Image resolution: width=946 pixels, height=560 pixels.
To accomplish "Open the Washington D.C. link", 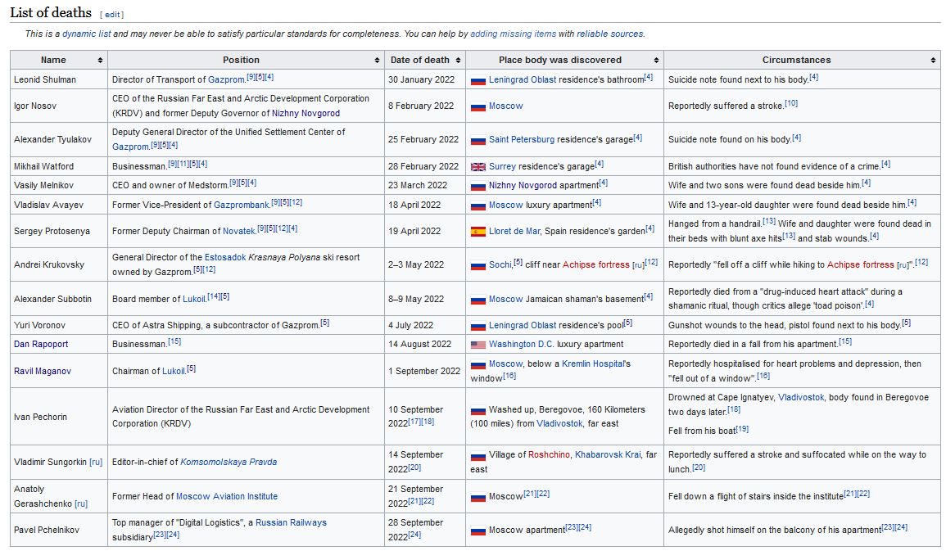I will 521,344.
